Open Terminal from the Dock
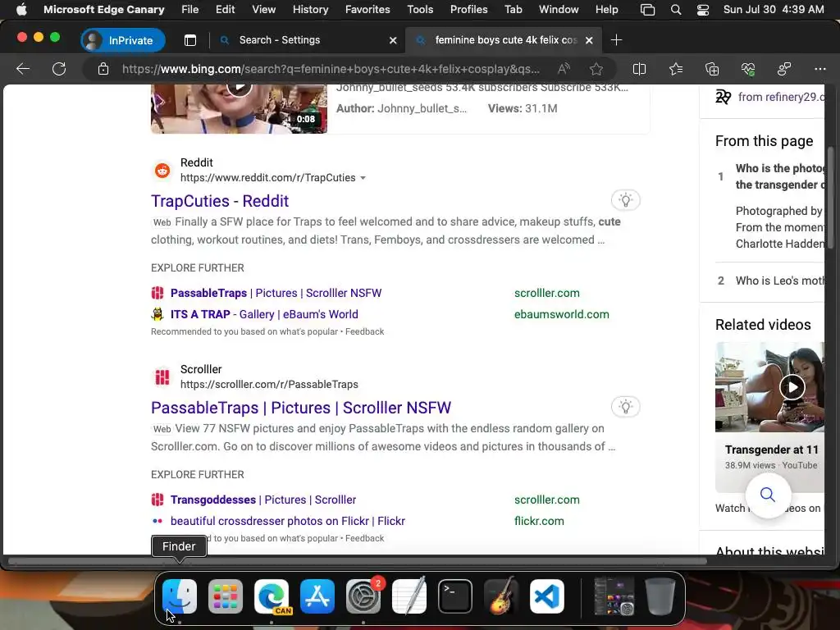This screenshot has width=840, height=630. point(455,596)
